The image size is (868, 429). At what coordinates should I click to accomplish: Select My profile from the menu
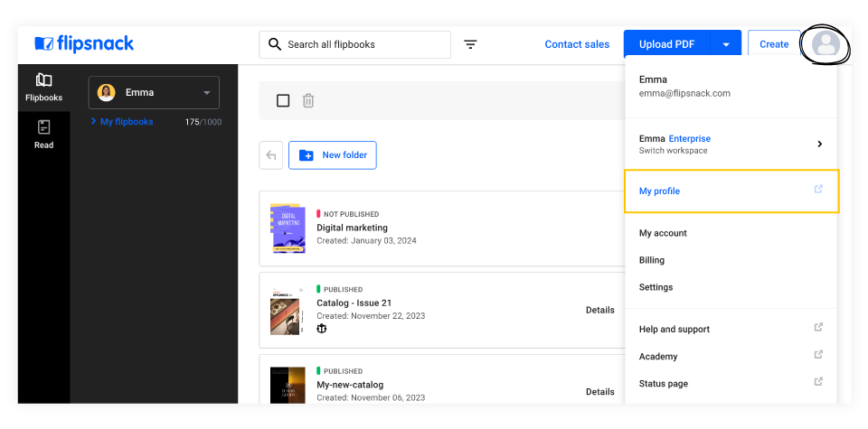pos(659,191)
